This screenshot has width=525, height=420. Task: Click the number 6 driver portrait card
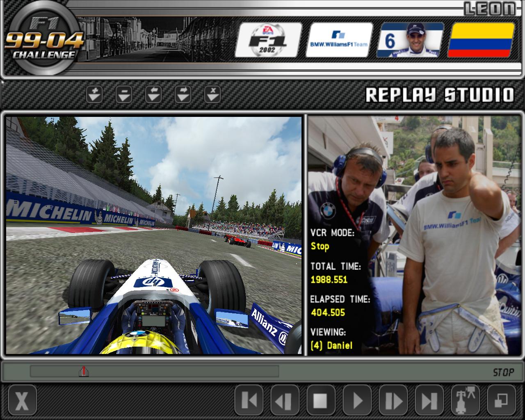pyautogui.click(x=410, y=40)
